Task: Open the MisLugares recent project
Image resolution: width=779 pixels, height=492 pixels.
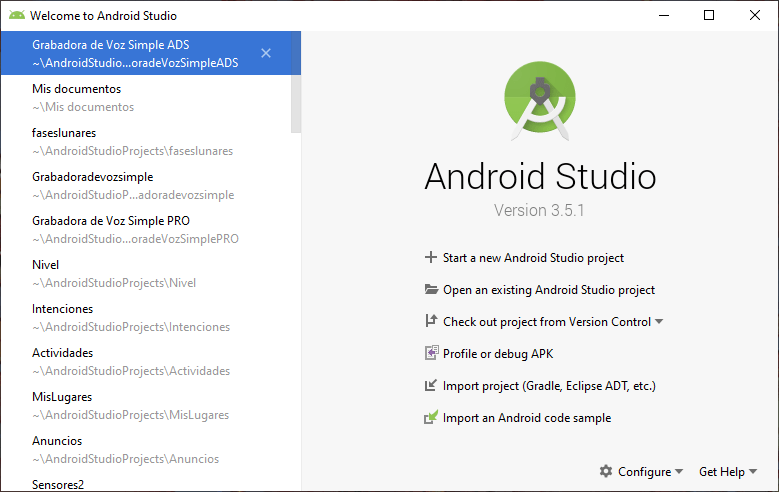Action: point(130,405)
